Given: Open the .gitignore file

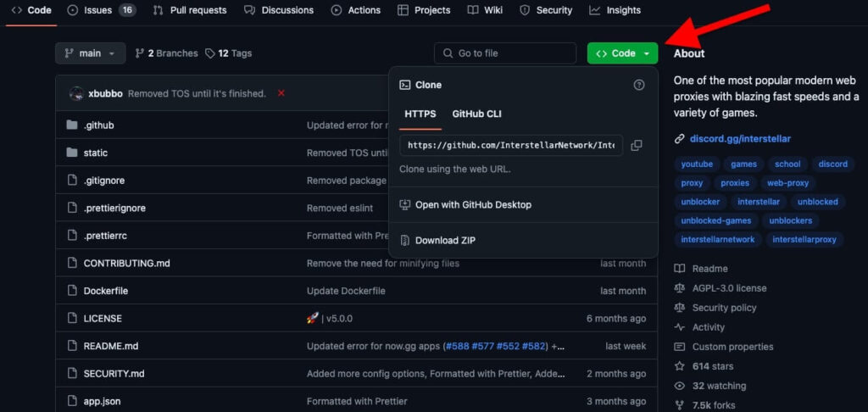Looking at the screenshot, I should click(104, 181).
